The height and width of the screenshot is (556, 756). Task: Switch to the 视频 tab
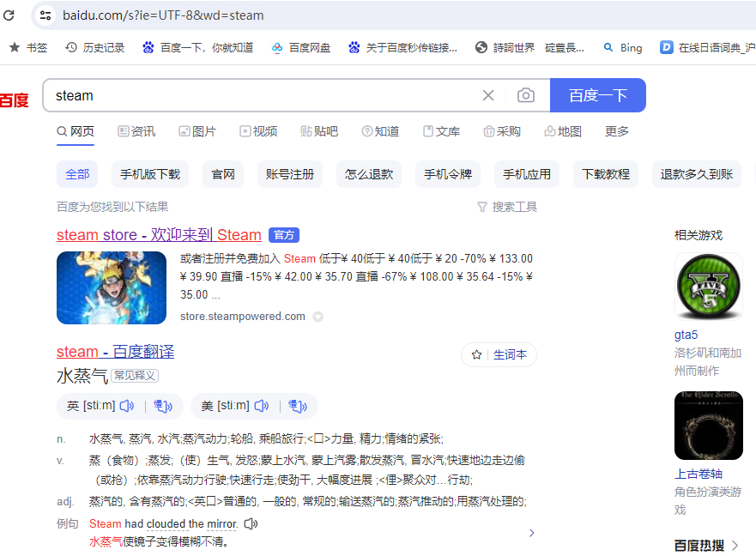[x=258, y=131]
